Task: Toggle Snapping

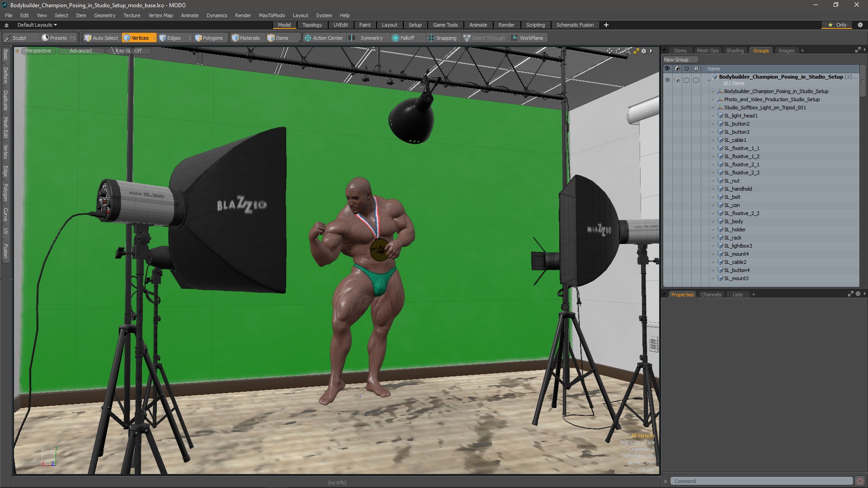Action: (x=442, y=38)
